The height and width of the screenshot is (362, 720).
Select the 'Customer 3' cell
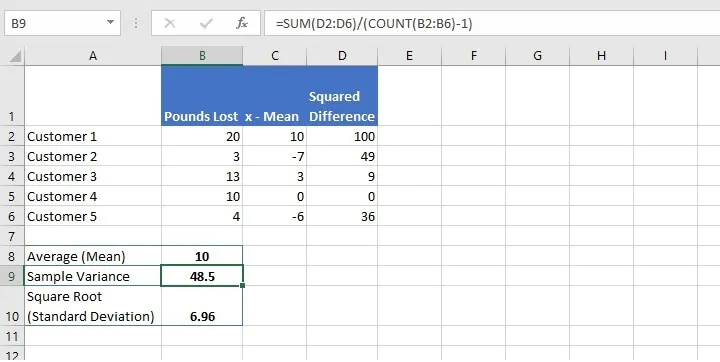click(x=93, y=176)
